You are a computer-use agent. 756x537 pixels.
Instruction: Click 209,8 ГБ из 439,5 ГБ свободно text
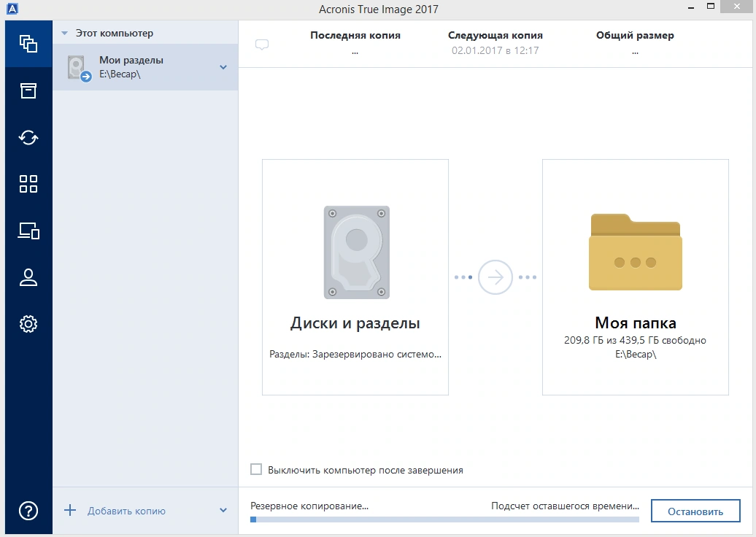pyautogui.click(x=635, y=340)
